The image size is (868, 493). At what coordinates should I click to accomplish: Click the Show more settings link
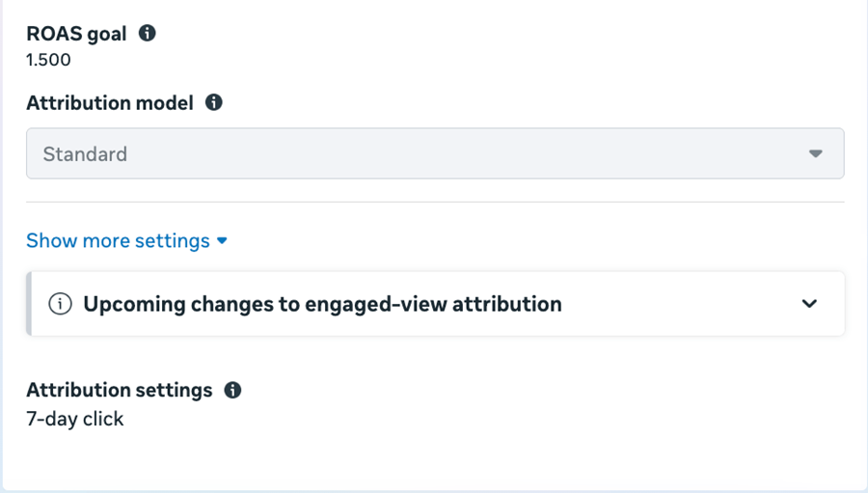tap(118, 240)
